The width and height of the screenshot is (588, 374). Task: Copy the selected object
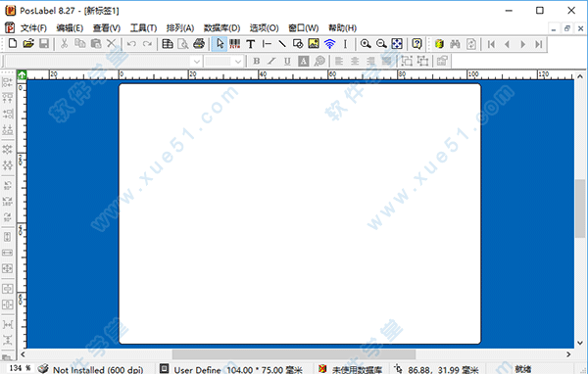coord(80,44)
